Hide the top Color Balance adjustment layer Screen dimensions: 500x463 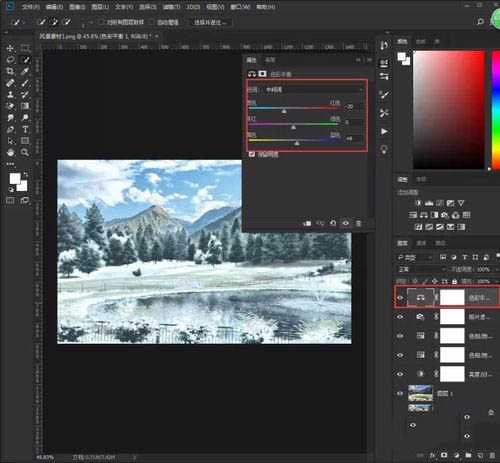[x=400, y=297]
